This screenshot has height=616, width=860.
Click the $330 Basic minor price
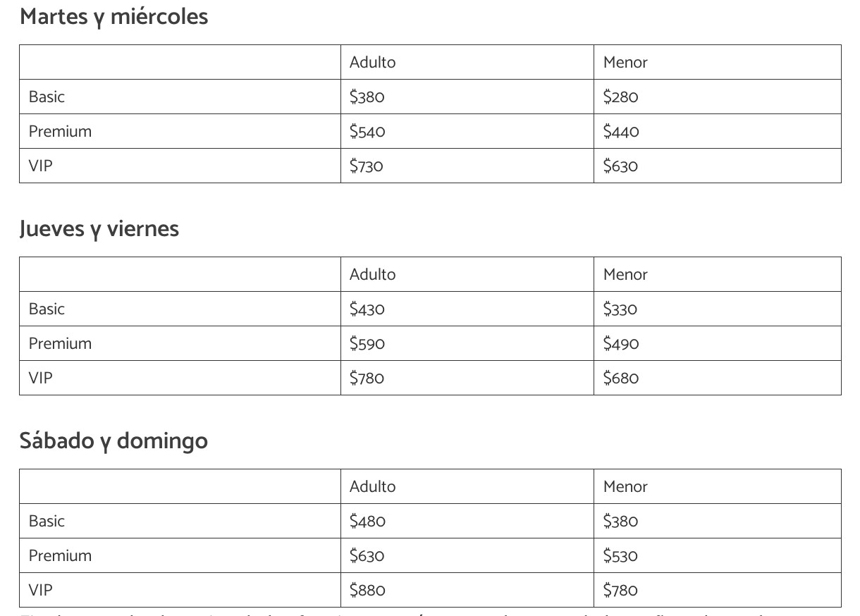620,309
